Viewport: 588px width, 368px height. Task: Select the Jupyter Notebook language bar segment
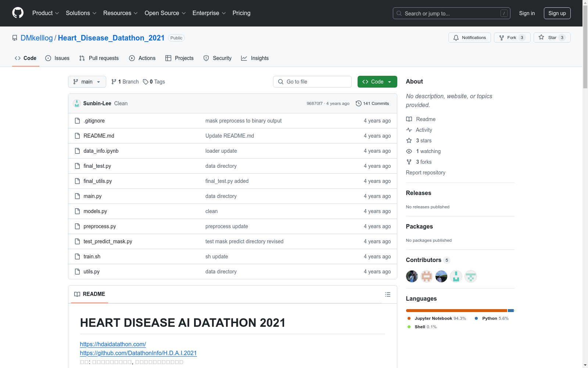click(456, 311)
